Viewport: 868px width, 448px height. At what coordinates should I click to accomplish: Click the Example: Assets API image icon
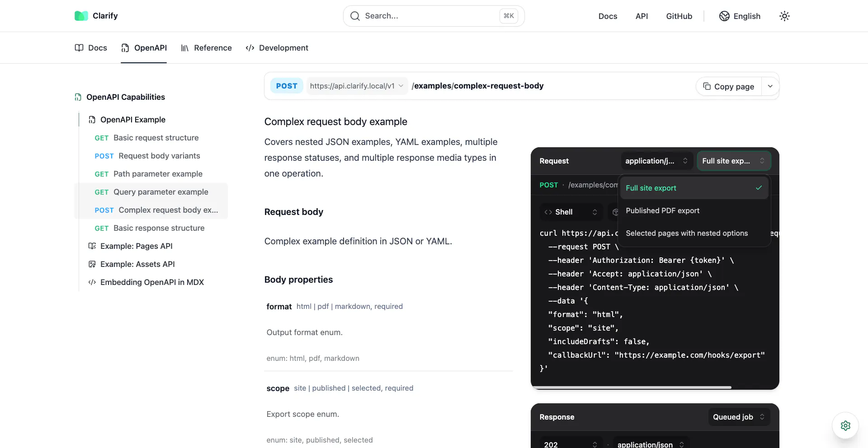92,264
